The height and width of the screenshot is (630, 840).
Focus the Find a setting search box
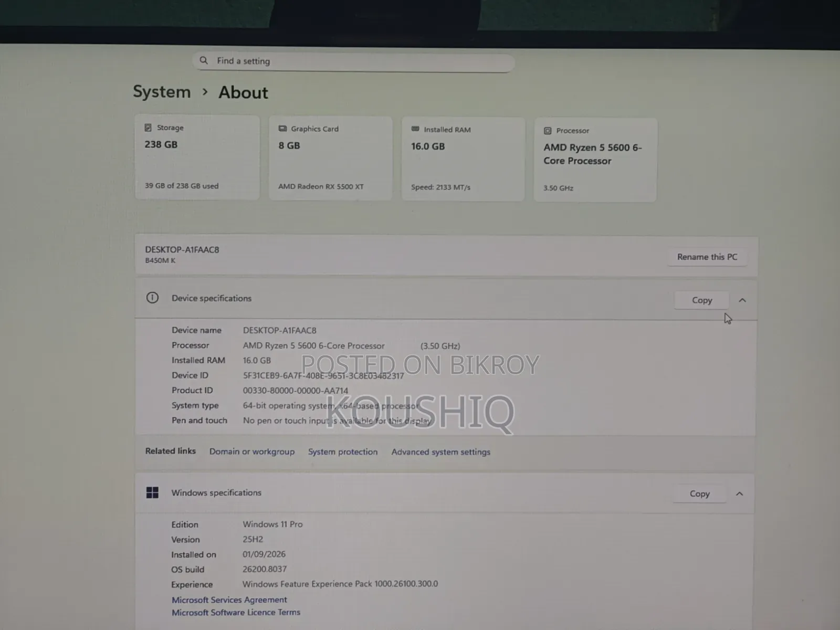click(x=353, y=61)
